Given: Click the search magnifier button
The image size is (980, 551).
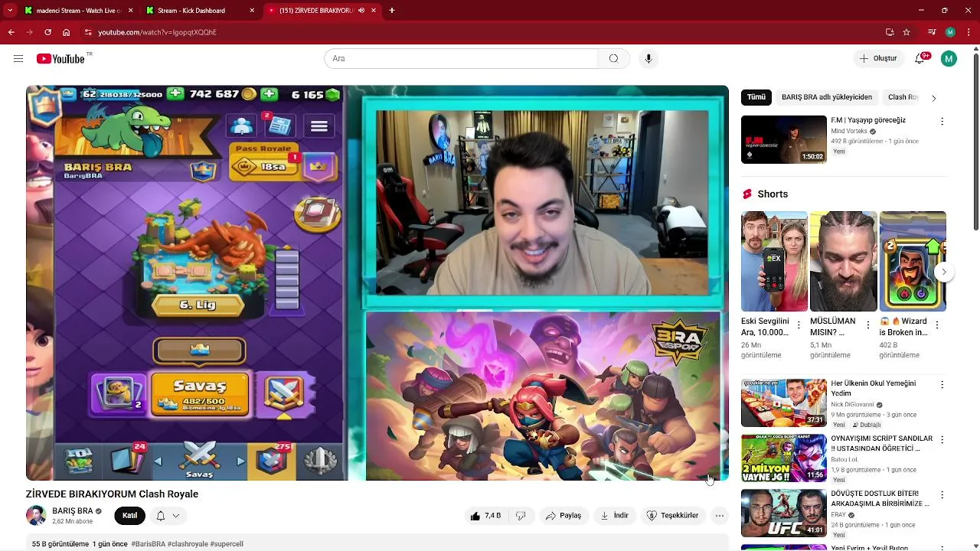Looking at the screenshot, I should [613, 59].
